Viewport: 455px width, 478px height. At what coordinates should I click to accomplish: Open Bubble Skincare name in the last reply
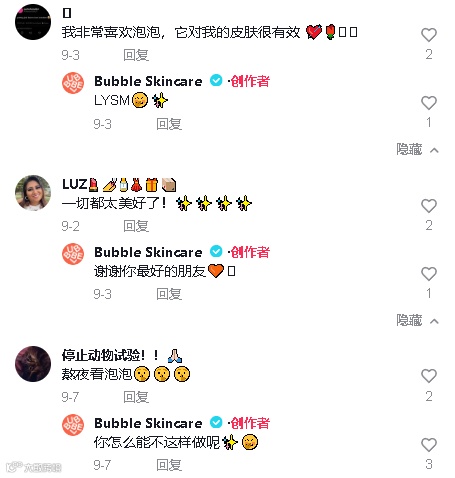148,423
